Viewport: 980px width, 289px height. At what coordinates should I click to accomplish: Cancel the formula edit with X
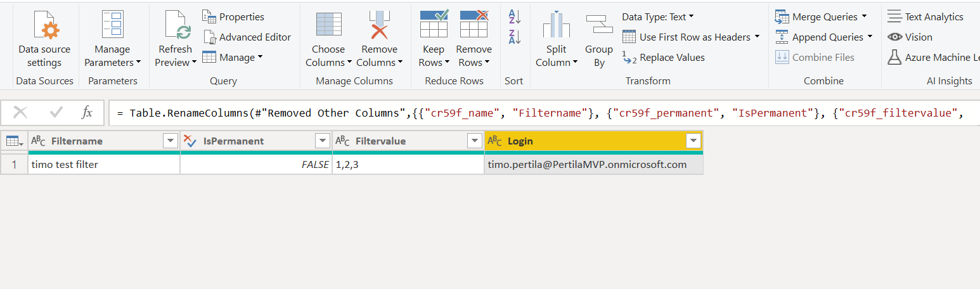pos(20,113)
